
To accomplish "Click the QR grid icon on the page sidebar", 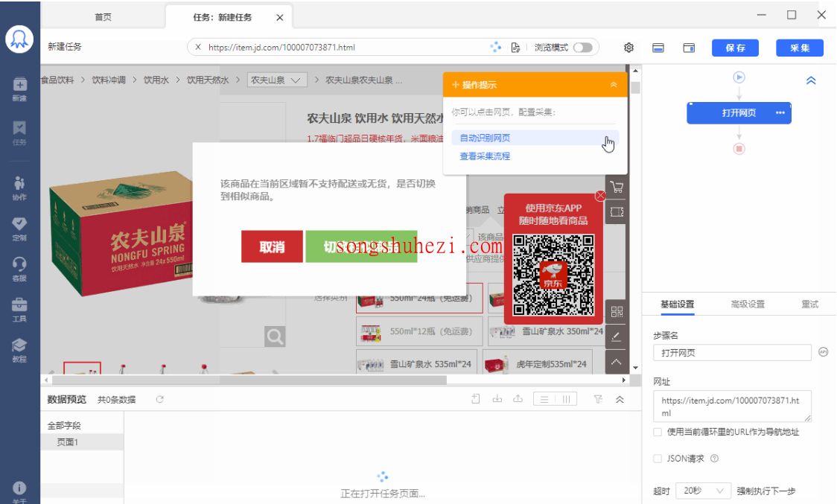I will point(617,312).
